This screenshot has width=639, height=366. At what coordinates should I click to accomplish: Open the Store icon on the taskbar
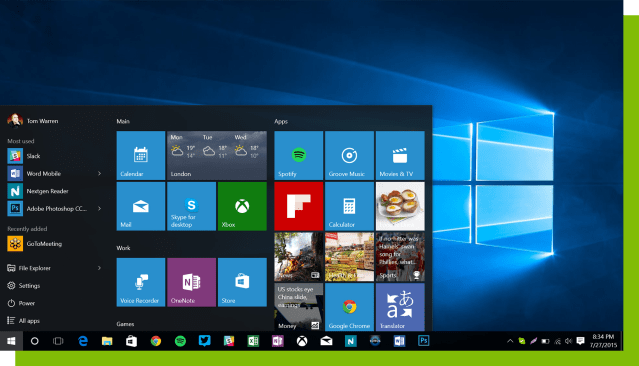(x=131, y=341)
